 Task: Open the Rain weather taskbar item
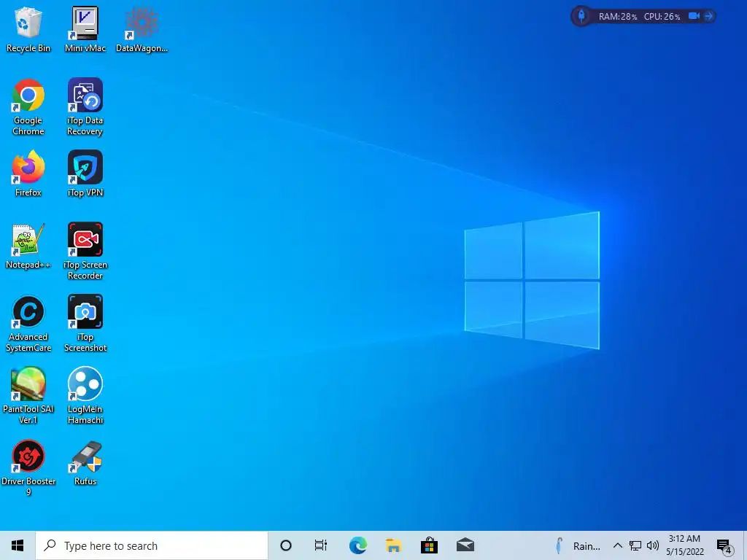578,545
